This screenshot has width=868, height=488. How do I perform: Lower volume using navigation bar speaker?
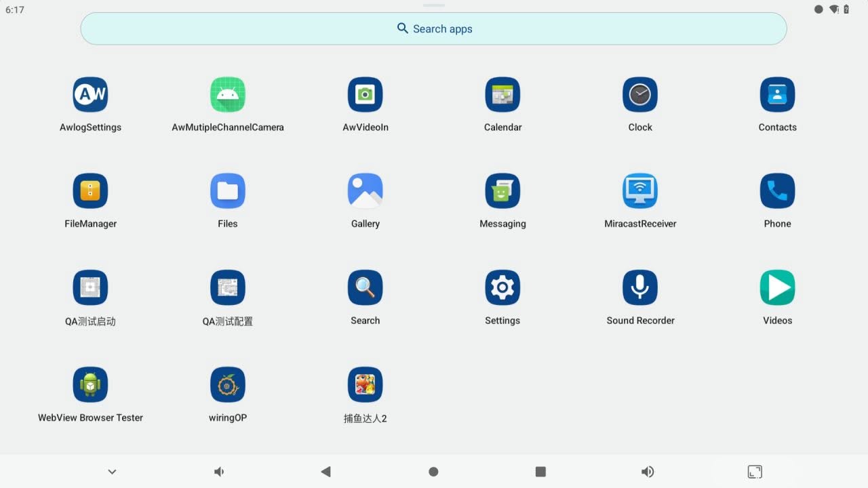tap(219, 472)
